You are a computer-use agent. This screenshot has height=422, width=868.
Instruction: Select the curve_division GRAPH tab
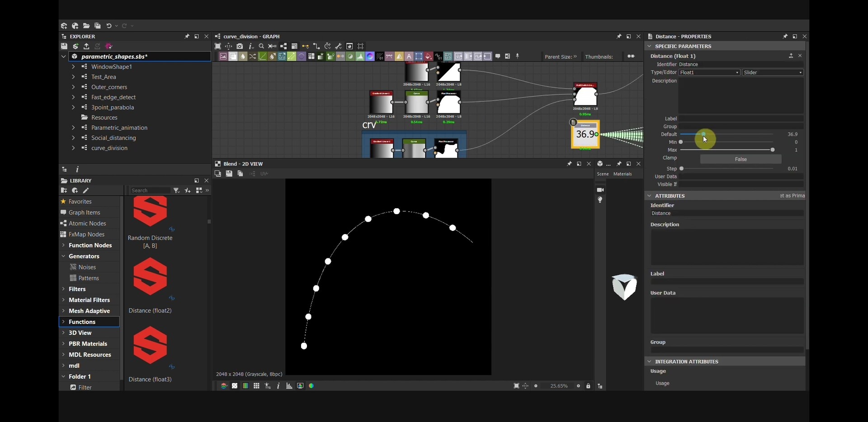point(251,36)
